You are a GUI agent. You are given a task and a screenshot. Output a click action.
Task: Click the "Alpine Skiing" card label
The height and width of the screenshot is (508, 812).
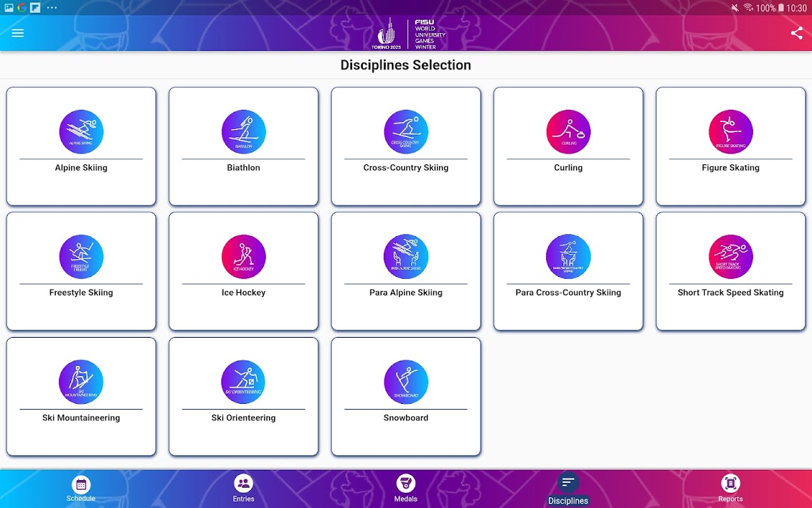point(81,168)
